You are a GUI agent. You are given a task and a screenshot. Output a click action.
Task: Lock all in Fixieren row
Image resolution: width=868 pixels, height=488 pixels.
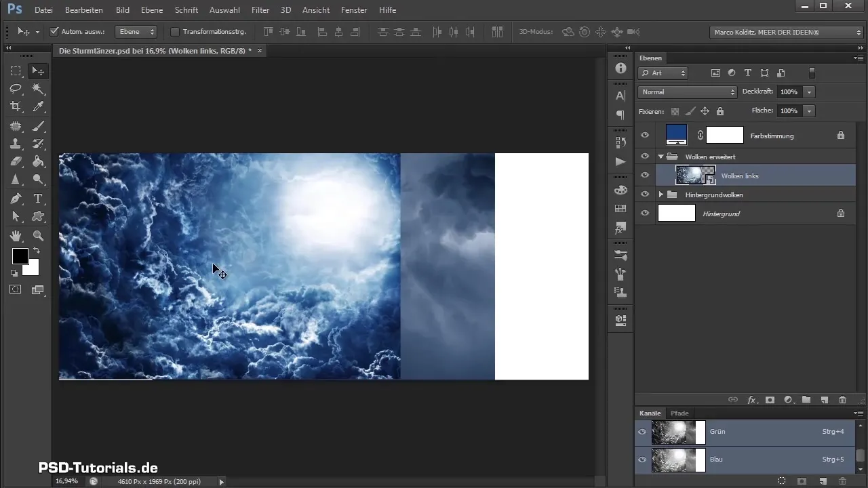pyautogui.click(x=719, y=111)
